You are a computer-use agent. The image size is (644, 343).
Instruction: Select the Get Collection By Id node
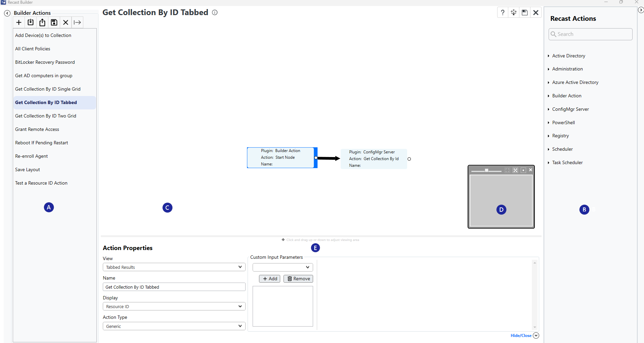[x=374, y=159]
